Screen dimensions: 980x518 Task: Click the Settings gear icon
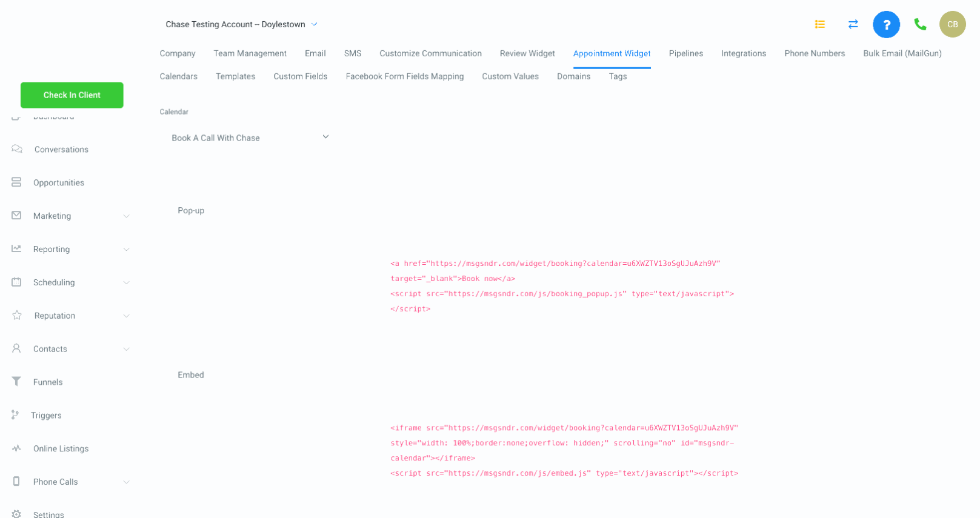click(x=16, y=514)
